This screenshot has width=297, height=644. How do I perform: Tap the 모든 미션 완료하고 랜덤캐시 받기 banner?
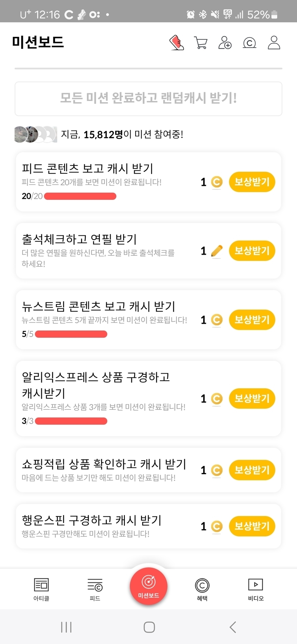click(x=148, y=98)
